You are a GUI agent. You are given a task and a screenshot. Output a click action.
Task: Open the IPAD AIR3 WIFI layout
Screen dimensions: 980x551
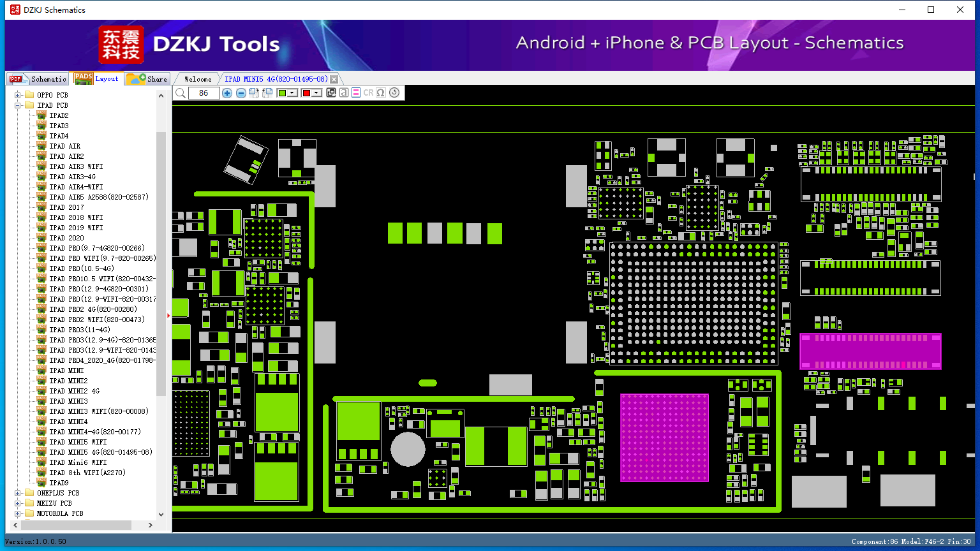click(x=76, y=166)
